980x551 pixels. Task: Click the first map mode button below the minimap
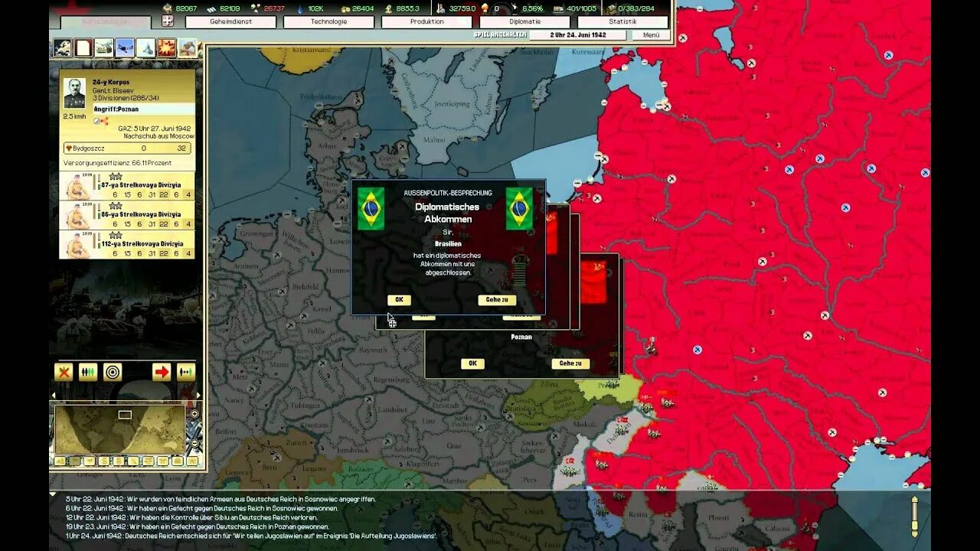point(60,461)
